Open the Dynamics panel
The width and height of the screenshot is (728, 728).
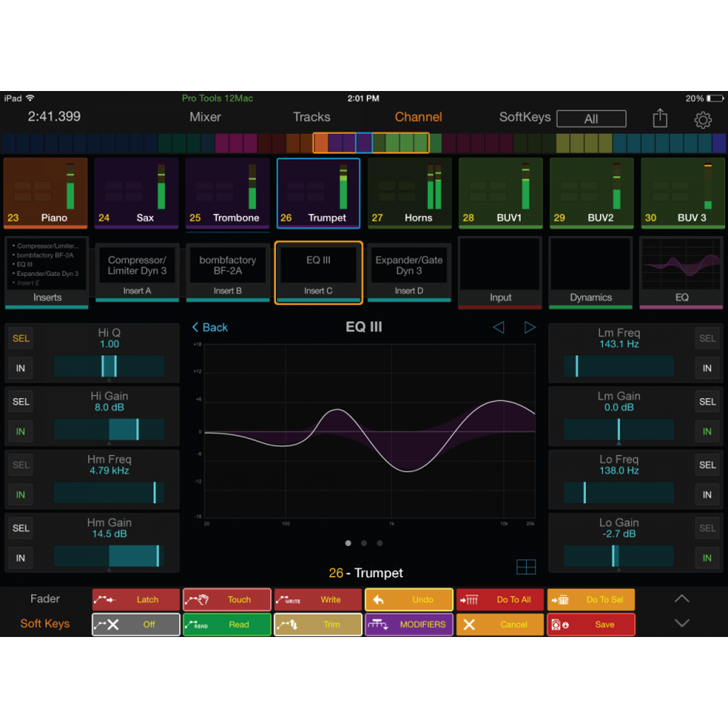[590, 272]
